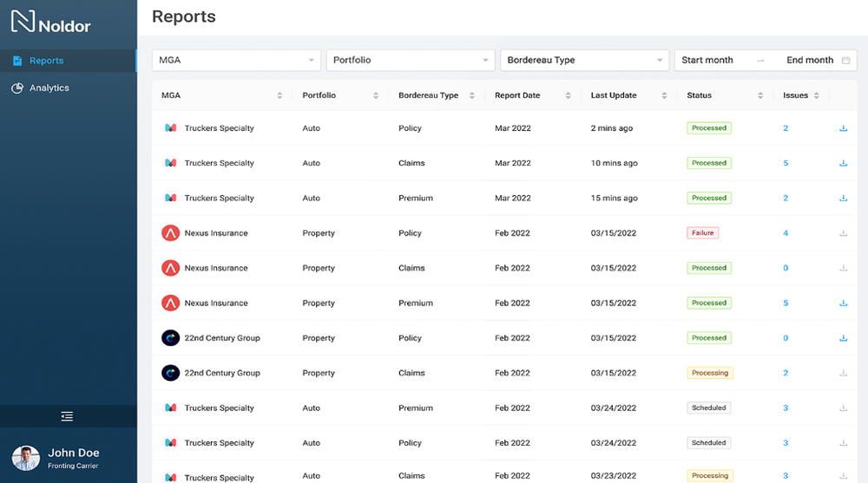Open issues count 5 for Truckers Claims Mar 2022
The image size is (868, 483).
[x=786, y=163]
